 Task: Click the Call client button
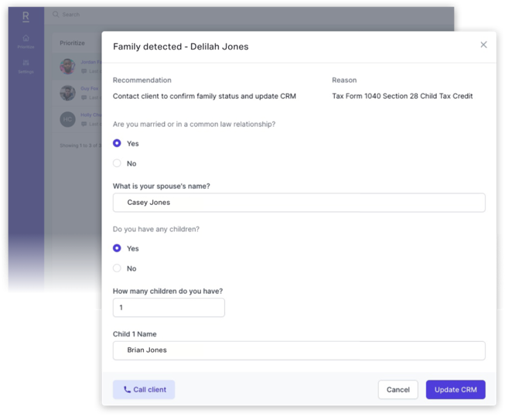144,390
